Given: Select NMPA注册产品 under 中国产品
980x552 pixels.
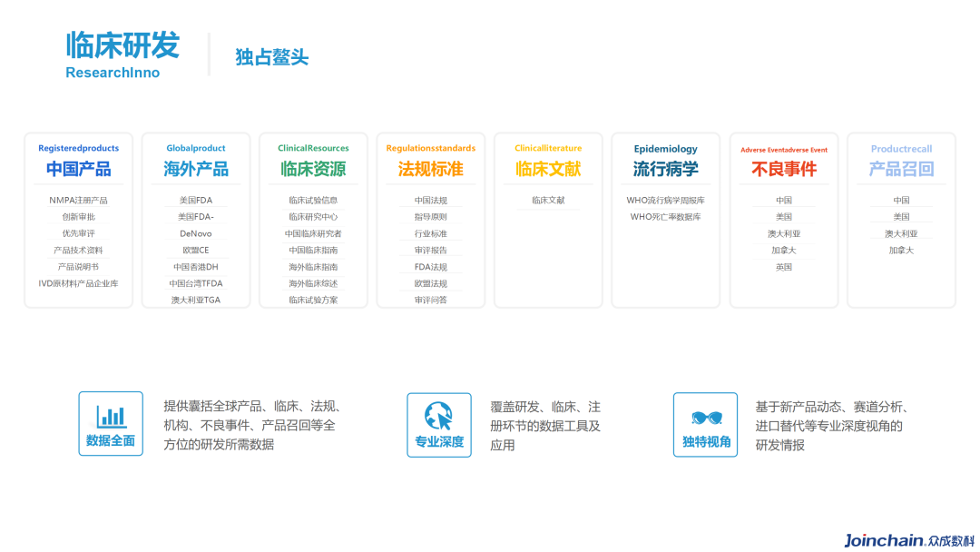Looking at the screenshot, I should (78, 200).
